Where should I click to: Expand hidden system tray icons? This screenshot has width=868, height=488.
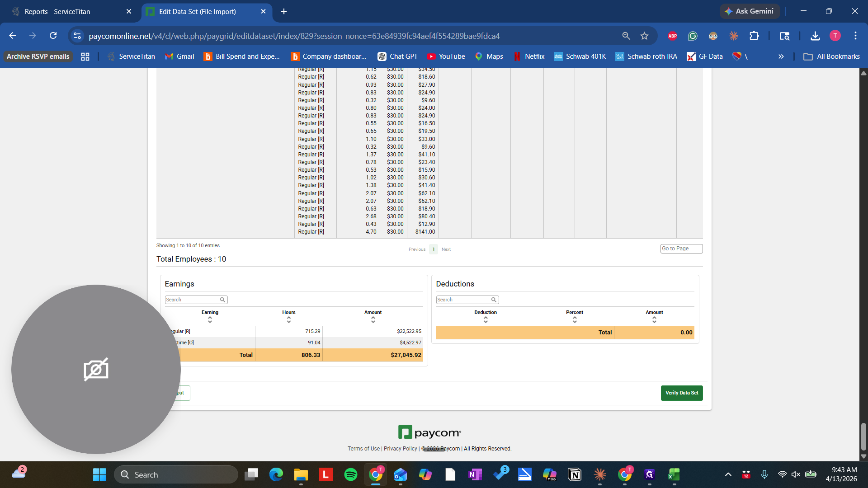(728, 474)
